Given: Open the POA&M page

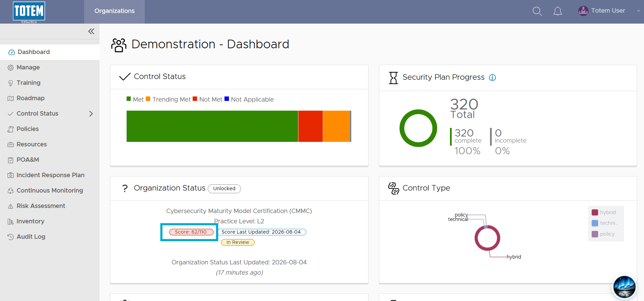Looking at the screenshot, I should click(50, 160).
